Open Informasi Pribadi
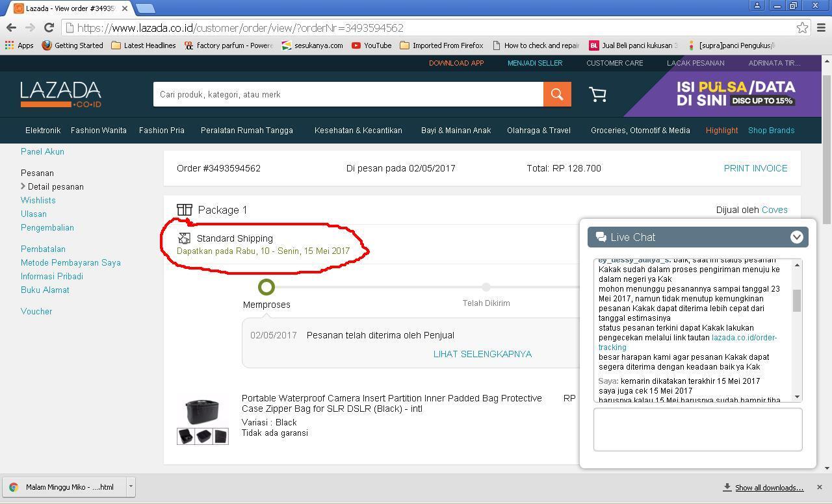Screen dimensions: 832x504 tap(51, 277)
